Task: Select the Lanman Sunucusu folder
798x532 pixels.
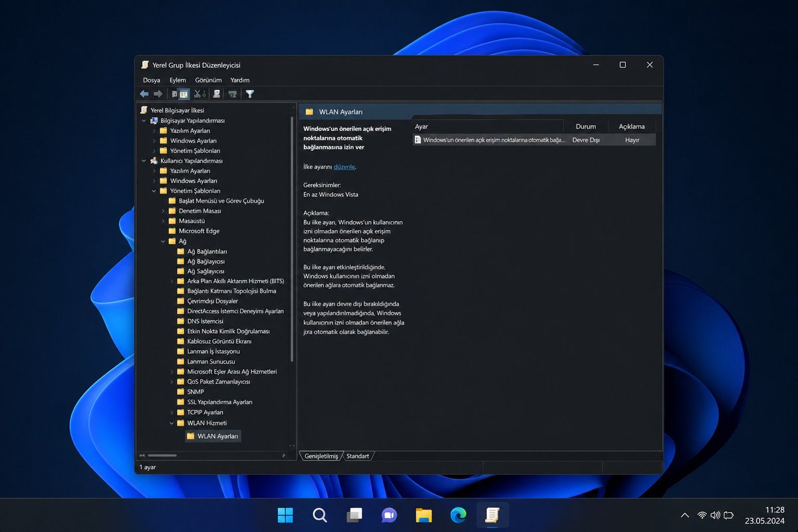Action: click(x=211, y=362)
